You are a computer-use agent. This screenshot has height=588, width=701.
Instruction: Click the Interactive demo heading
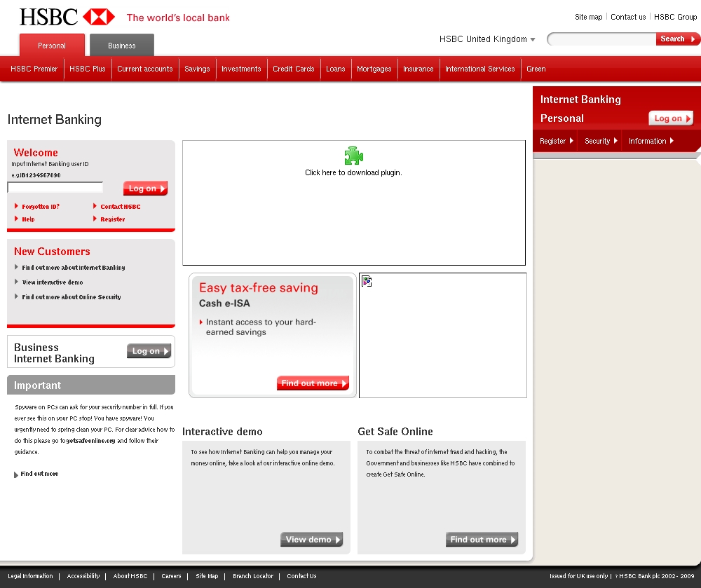tap(222, 432)
